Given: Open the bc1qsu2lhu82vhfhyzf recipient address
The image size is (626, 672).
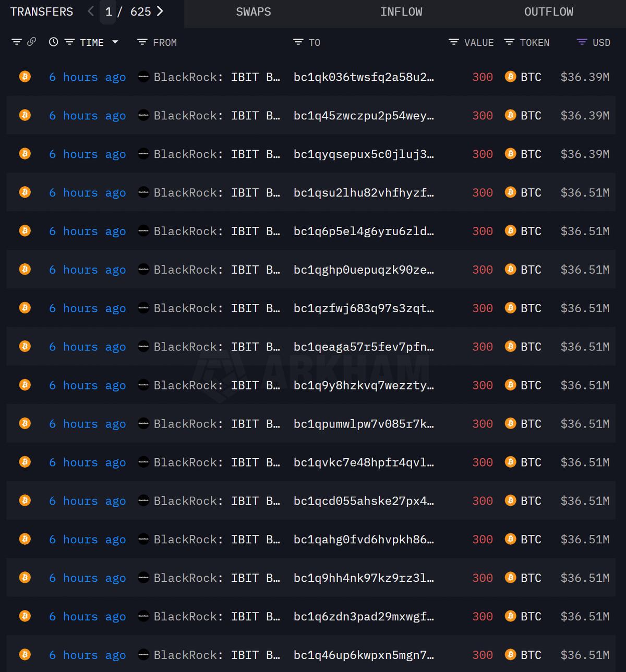Looking at the screenshot, I should pyautogui.click(x=364, y=193).
